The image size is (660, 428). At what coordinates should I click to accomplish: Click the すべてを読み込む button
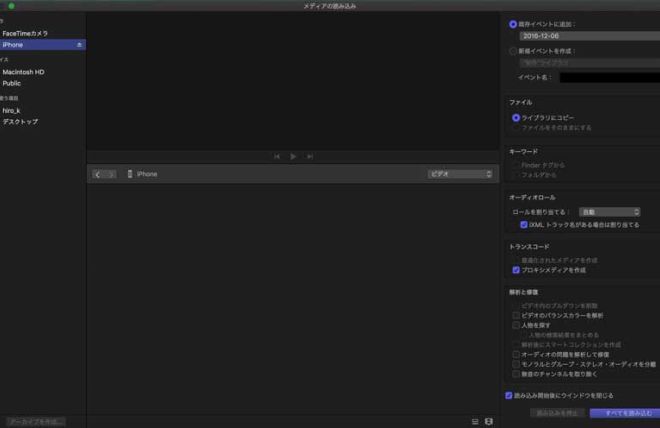click(624, 412)
